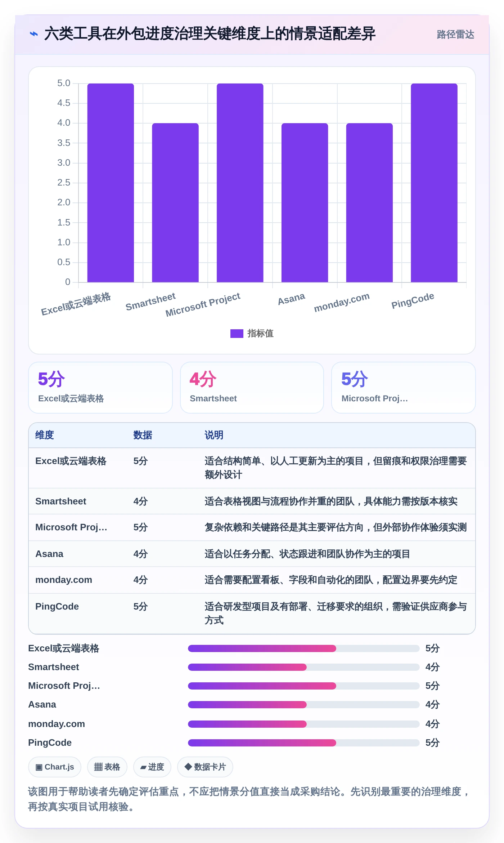Open the 4分 Smartsheet data card

[252, 388]
